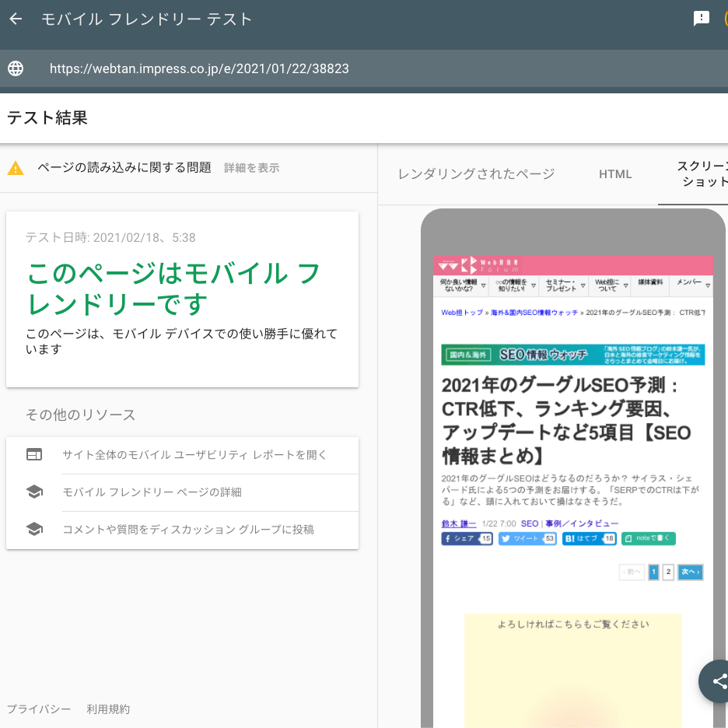Image resolution: width=728 pixels, height=728 pixels.
Task: Click the テスト日時 timestamp text
Action: tap(110, 238)
